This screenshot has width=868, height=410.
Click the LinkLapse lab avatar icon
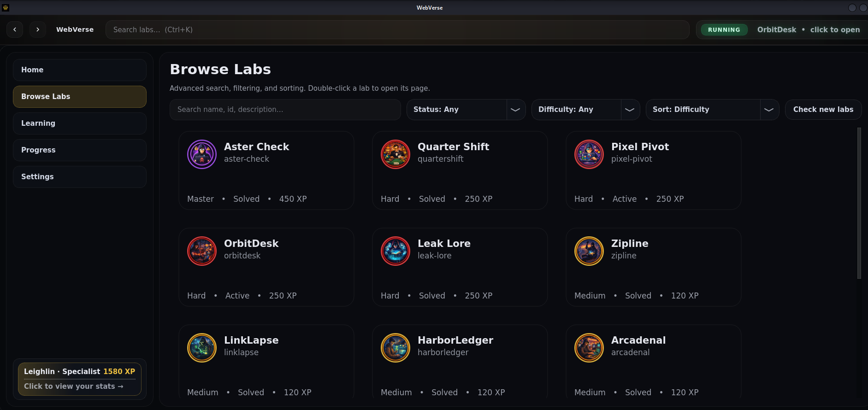click(x=202, y=348)
